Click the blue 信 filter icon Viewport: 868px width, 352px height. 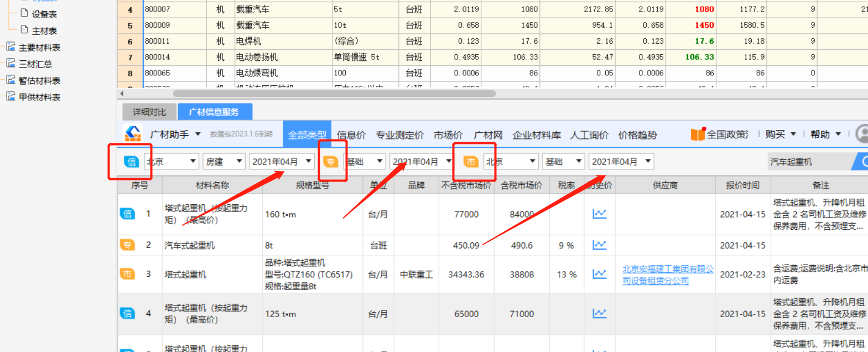(131, 162)
